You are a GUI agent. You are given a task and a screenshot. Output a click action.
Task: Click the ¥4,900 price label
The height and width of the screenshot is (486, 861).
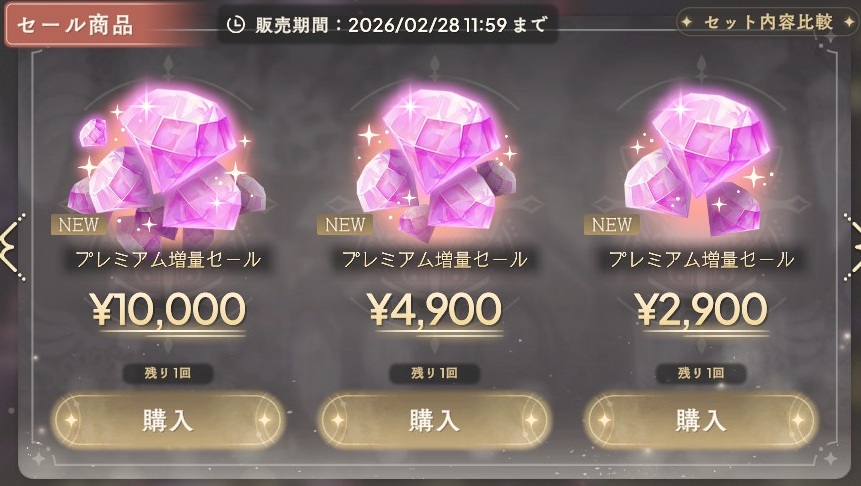(435, 309)
